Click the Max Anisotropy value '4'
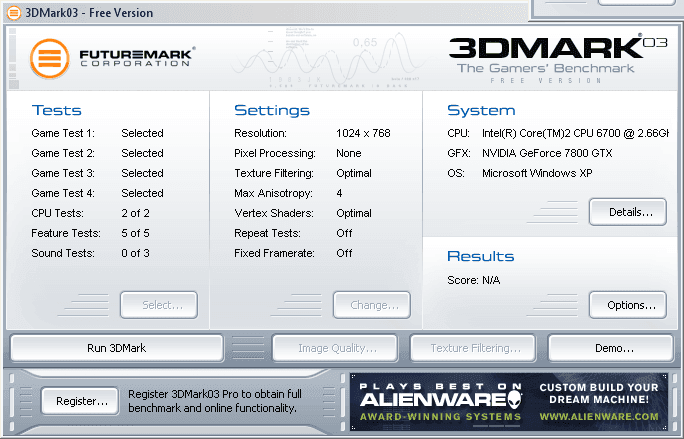This screenshot has height=439, width=684. tap(339, 193)
